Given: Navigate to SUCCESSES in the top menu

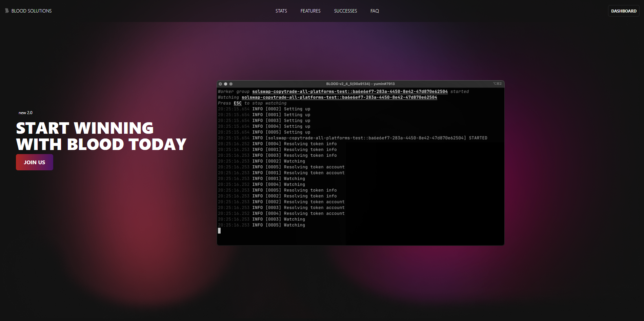Looking at the screenshot, I should point(345,11).
